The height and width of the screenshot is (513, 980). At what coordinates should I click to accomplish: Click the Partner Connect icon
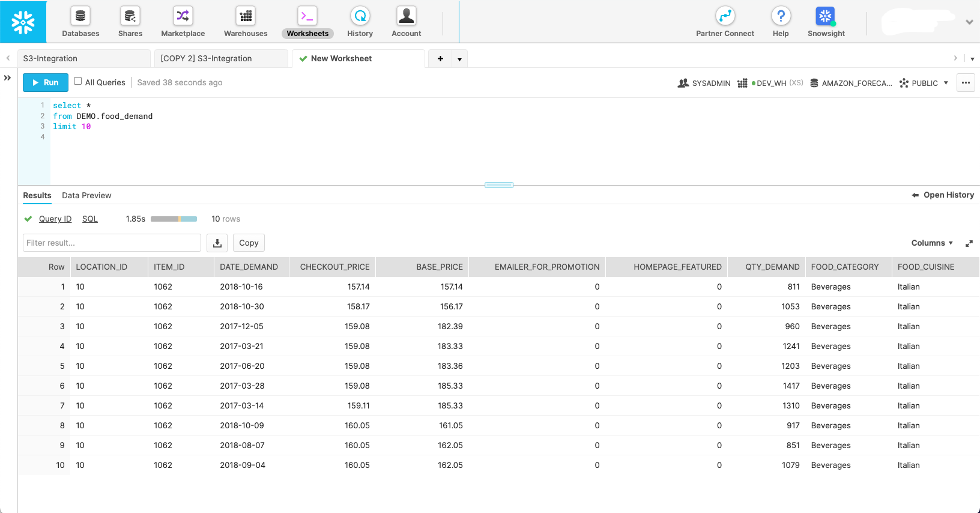click(725, 17)
